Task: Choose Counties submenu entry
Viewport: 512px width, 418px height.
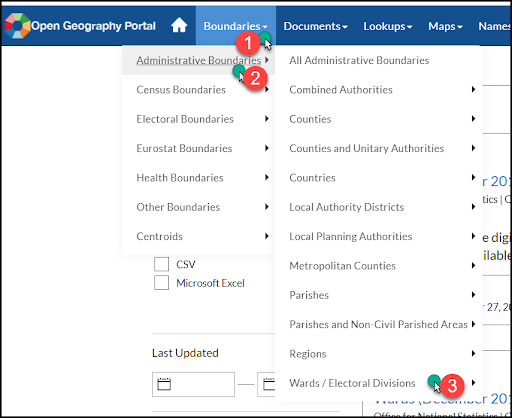Action: (x=379, y=119)
